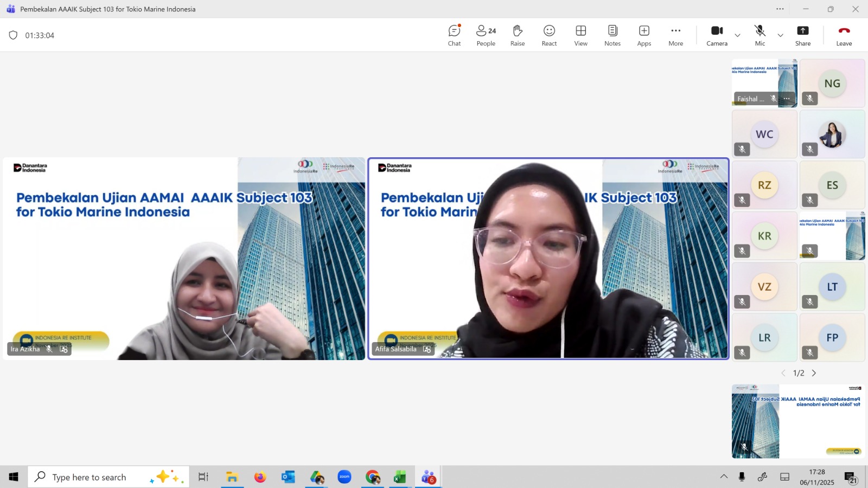Click the shield meeting security icon
Image resolution: width=868 pixels, height=488 pixels.
13,35
